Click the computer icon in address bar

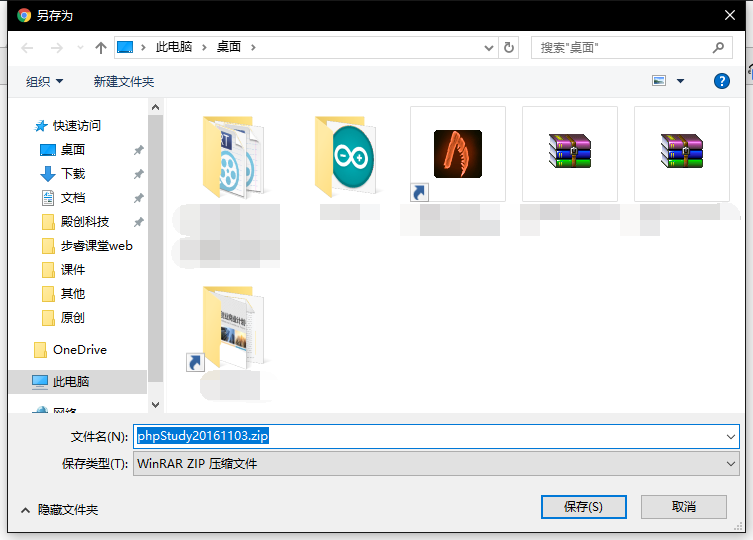click(x=125, y=47)
